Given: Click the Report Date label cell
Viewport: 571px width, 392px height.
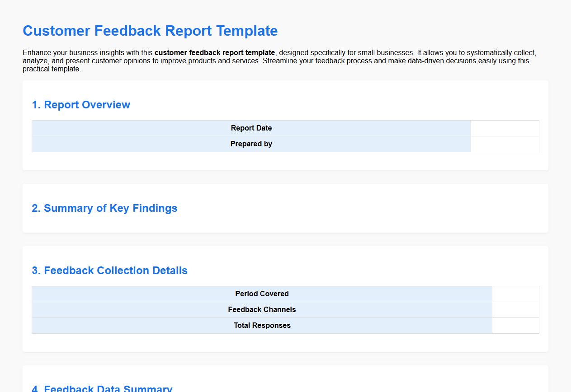Looking at the screenshot, I should 251,128.
